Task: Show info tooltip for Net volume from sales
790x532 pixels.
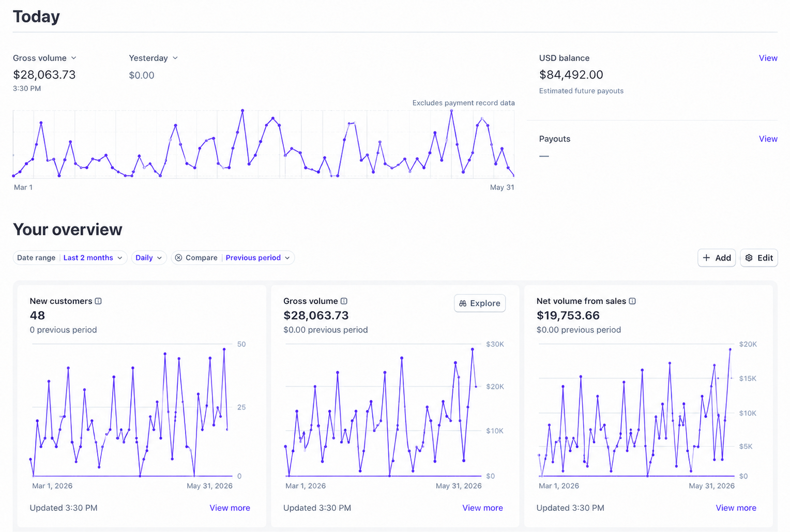Action: point(632,301)
